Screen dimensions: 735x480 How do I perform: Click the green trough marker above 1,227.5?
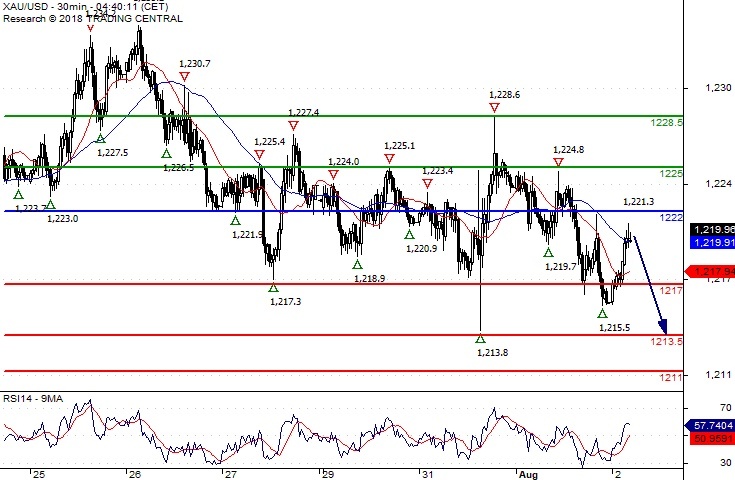click(101, 138)
